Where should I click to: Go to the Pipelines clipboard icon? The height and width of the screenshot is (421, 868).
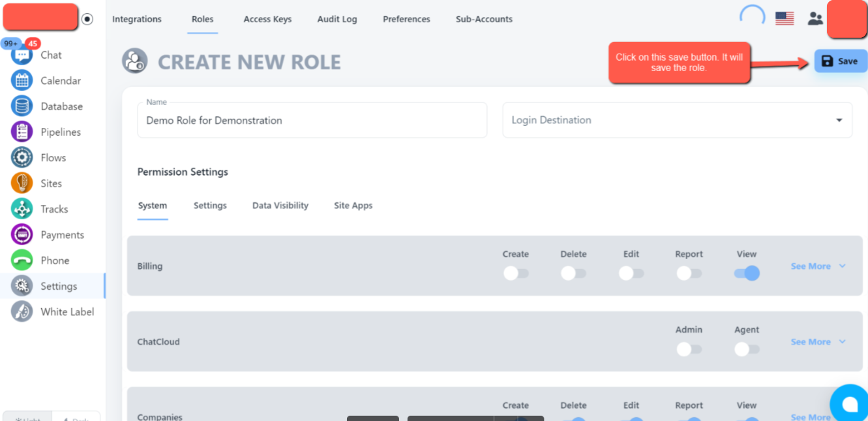(x=22, y=132)
